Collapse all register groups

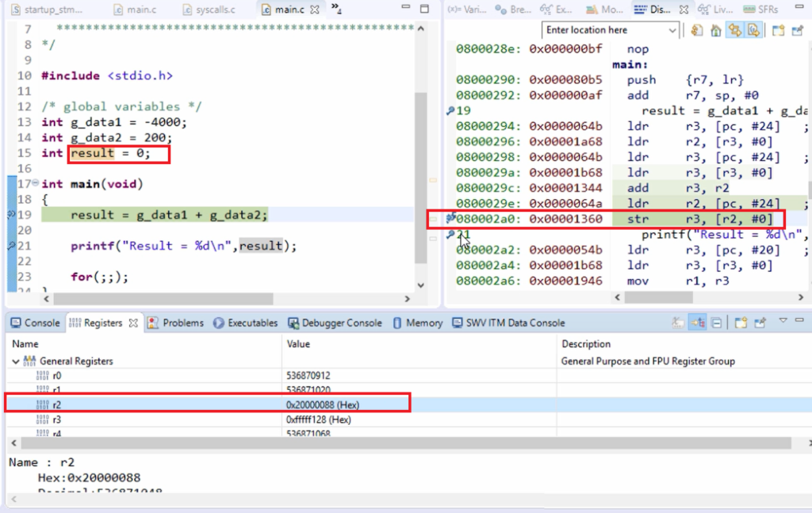717,323
